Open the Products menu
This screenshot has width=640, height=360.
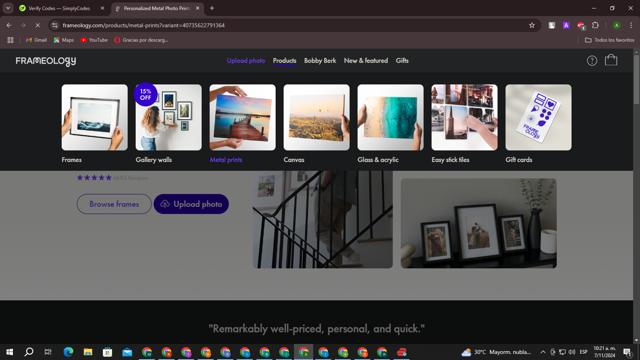pos(284,60)
